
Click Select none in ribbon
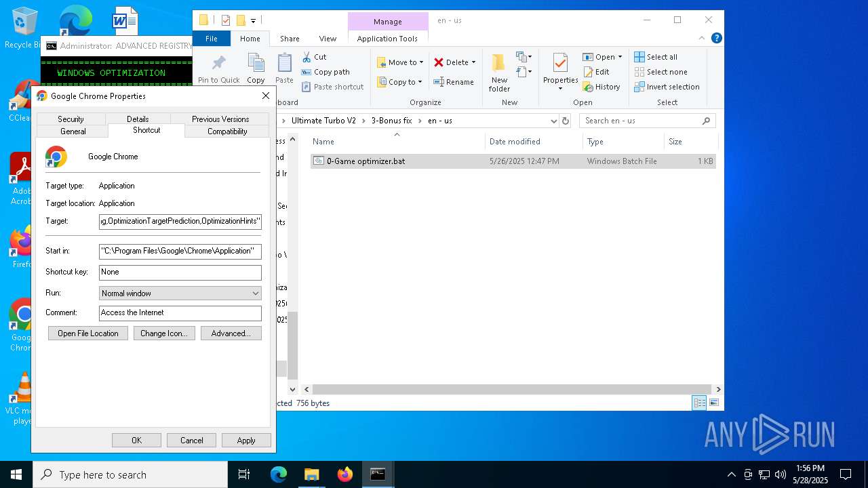tap(660, 72)
